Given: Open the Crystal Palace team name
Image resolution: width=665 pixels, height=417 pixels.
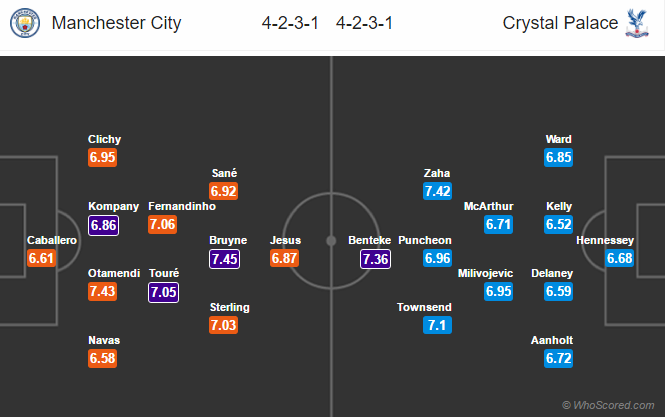Looking at the screenshot, I should (x=561, y=22).
